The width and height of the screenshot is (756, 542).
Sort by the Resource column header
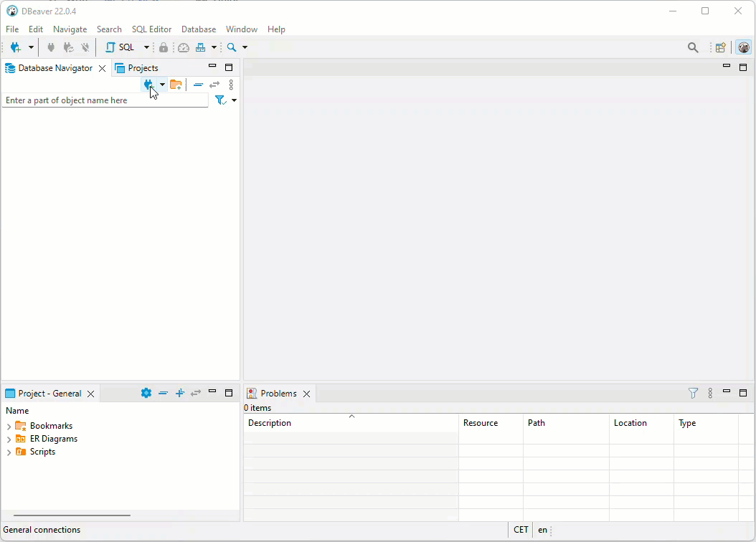(491, 423)
